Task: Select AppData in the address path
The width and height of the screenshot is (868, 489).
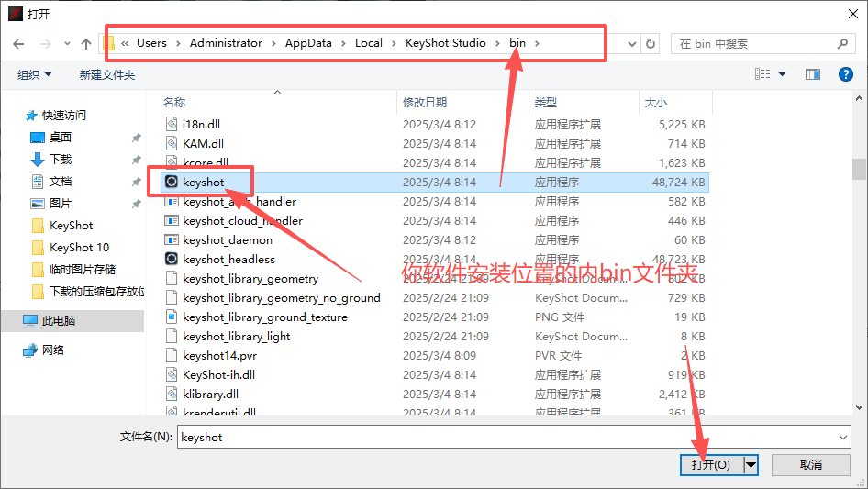Action: (308, 42)
